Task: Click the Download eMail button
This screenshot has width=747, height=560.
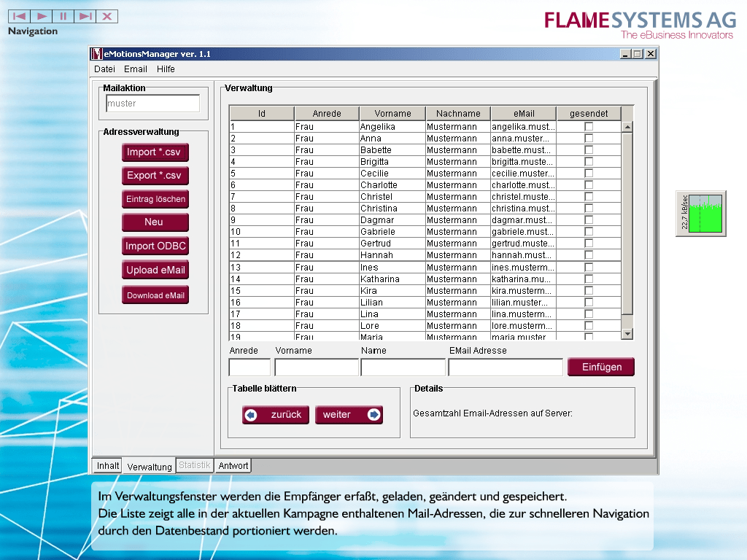Action: [x=155, y=295]
